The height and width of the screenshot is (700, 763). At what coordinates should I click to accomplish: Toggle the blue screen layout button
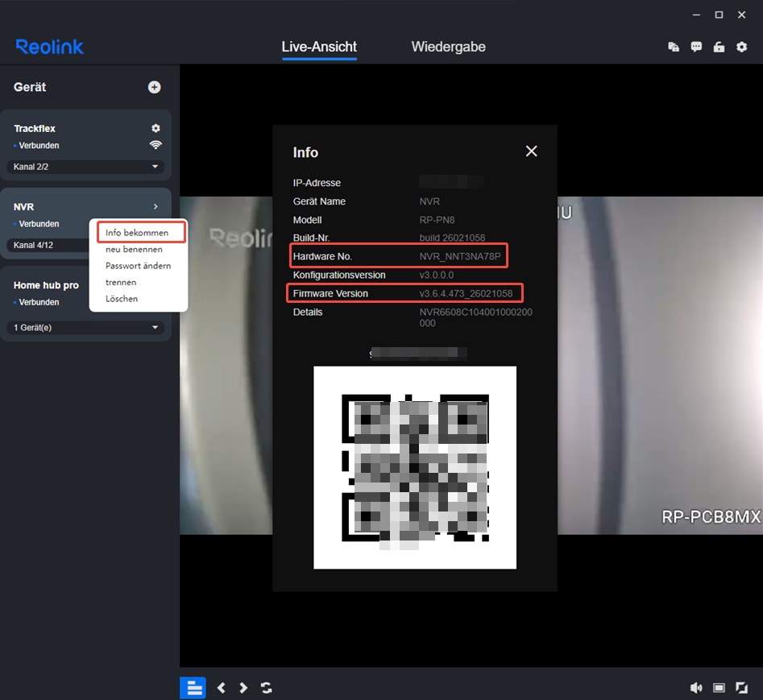(193, 688)
